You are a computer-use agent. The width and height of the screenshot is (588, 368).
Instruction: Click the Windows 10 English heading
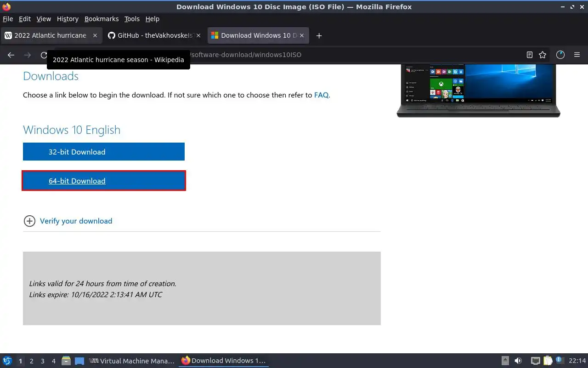coord(72,130)
